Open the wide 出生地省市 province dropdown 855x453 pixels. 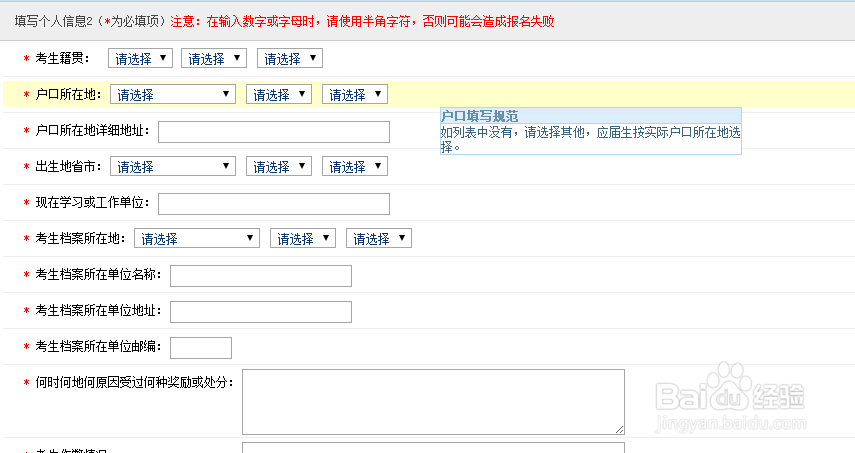pyautogui.click(x=173, y=166)
